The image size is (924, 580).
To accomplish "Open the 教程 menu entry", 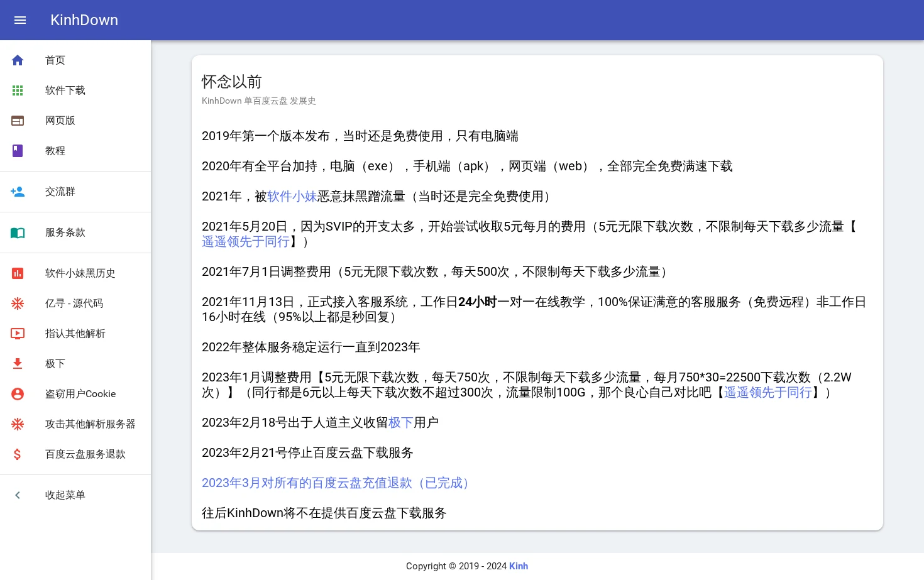I will coord(75,151).
